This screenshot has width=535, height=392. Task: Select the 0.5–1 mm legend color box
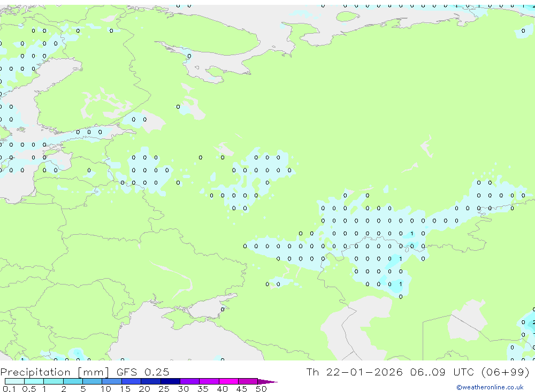point(34,381)
